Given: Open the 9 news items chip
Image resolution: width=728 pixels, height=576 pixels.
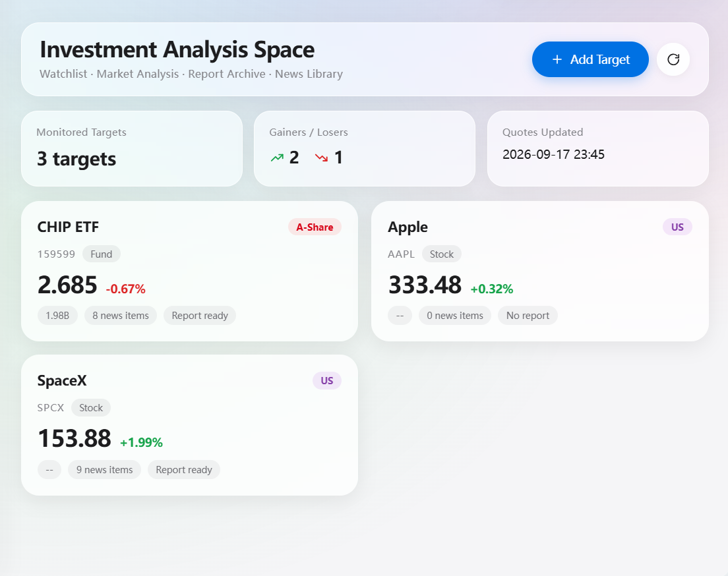Looking at the screenshot, I should pyautogui.click(x=104, y=470).
